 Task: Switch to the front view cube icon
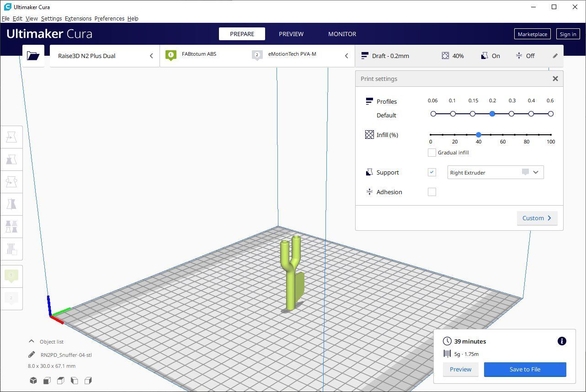pos(47,381)
